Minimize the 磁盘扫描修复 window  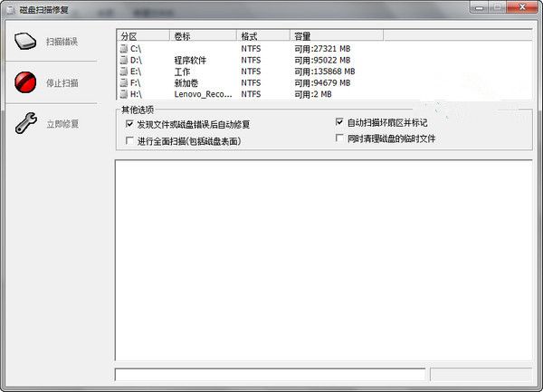(480, 7)
